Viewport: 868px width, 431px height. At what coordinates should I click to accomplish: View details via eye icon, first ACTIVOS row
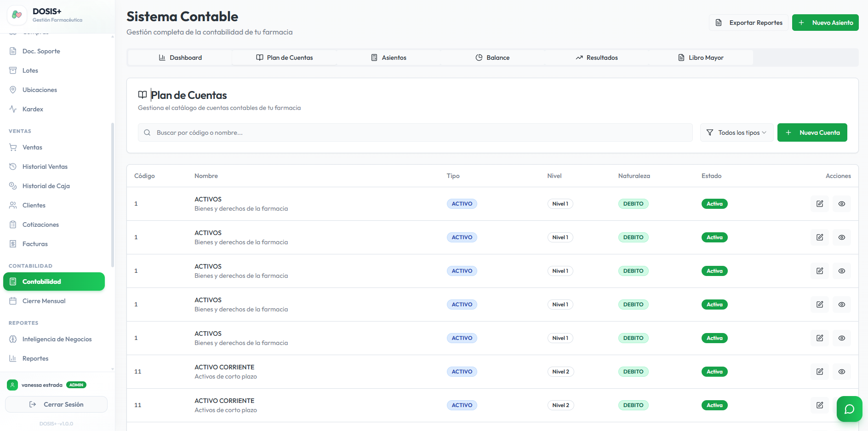coord(842,204)
